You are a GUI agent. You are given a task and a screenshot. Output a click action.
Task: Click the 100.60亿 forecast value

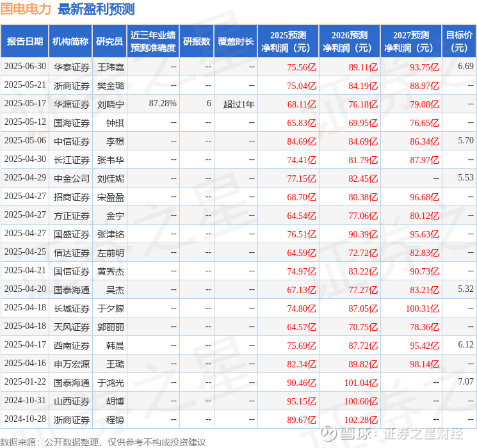pos(361,401)
